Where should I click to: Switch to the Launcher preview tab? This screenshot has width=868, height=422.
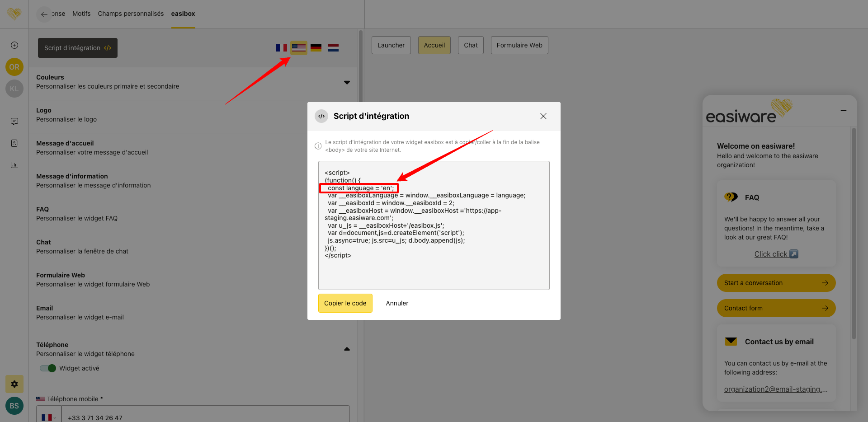(391, 45)
